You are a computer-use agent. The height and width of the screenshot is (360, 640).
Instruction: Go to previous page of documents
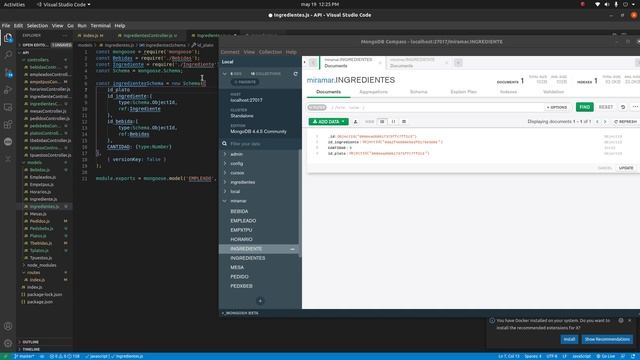click(597, 122)
